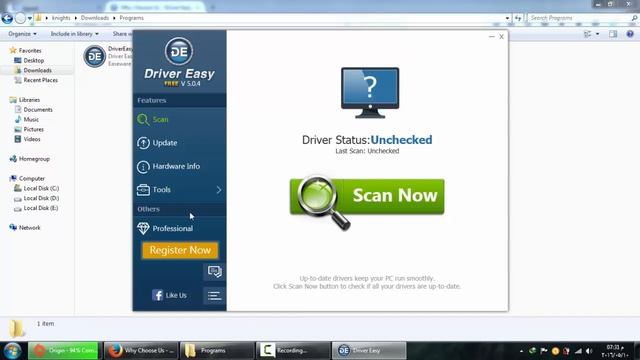The image size is (640, 360).
Task: Click the Explorer Forward button
Action: 20,18
